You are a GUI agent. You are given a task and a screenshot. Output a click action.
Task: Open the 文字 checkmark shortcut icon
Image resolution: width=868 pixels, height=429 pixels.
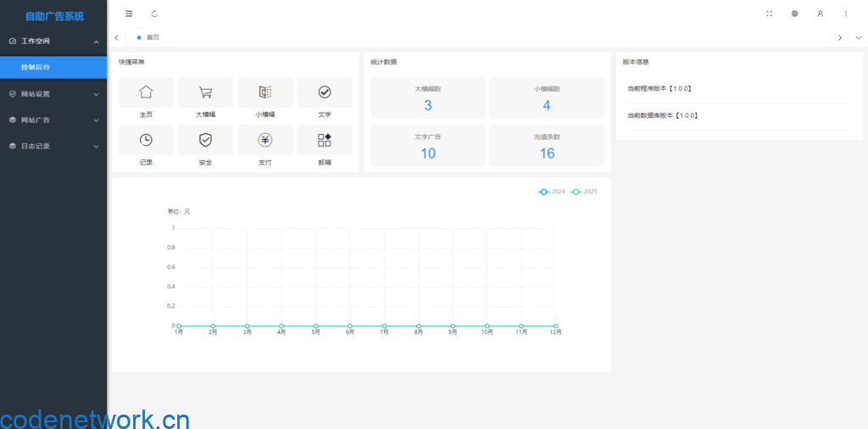324,92
